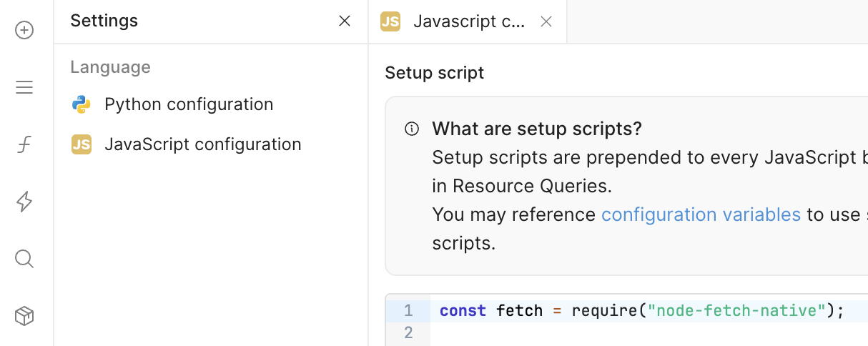Click the "What are setup scripts?" heading
868x346 pixels.
[537, 129]
